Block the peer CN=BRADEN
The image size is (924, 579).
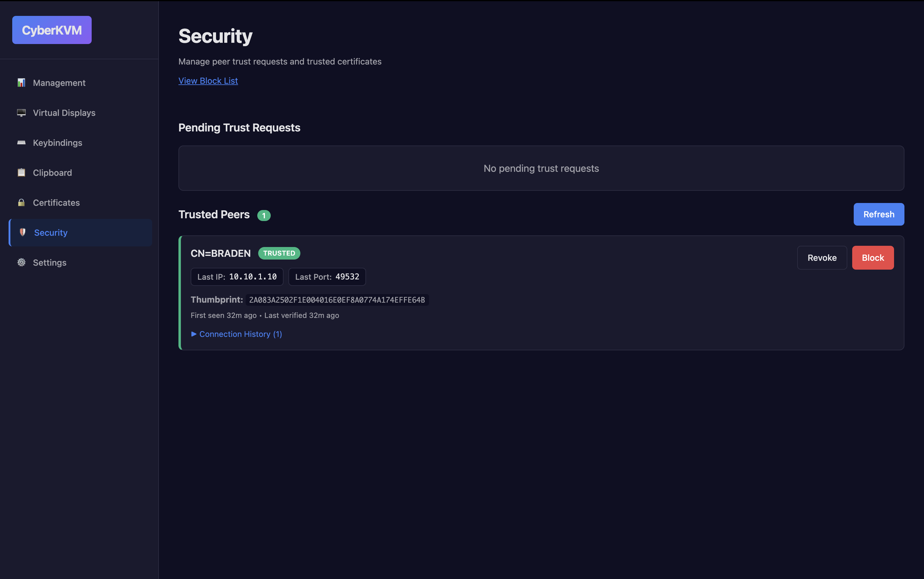tap(873, 257)
